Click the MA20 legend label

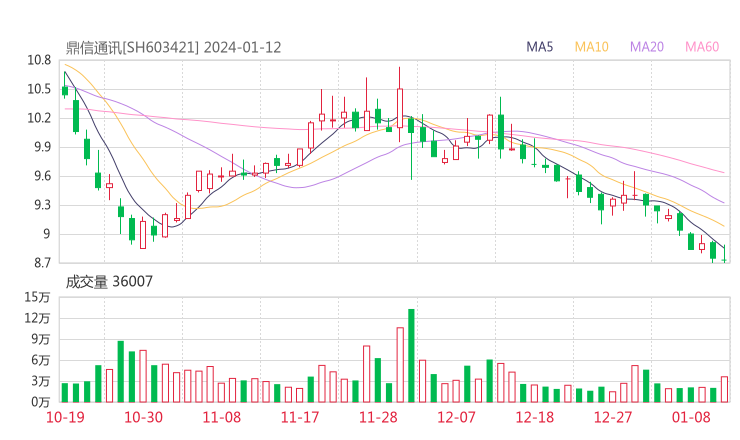pyautogui.click(x=647, y=47)
